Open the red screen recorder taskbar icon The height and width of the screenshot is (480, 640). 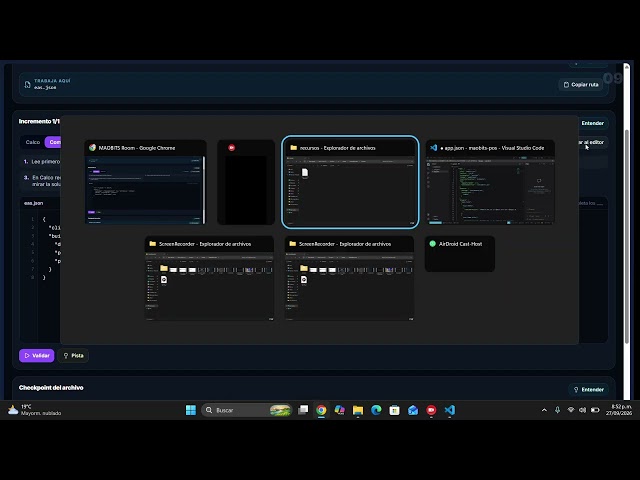point(431,410)
